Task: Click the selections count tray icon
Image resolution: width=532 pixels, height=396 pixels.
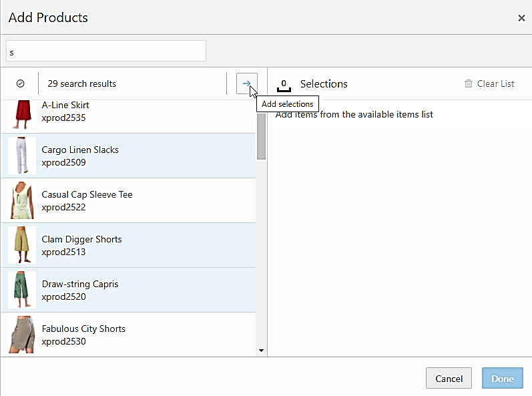Action: click(x=284, y=84)
